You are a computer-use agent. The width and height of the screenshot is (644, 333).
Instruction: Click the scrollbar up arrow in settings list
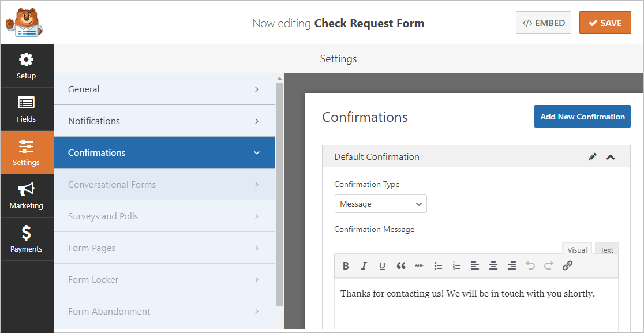point(280,78)
